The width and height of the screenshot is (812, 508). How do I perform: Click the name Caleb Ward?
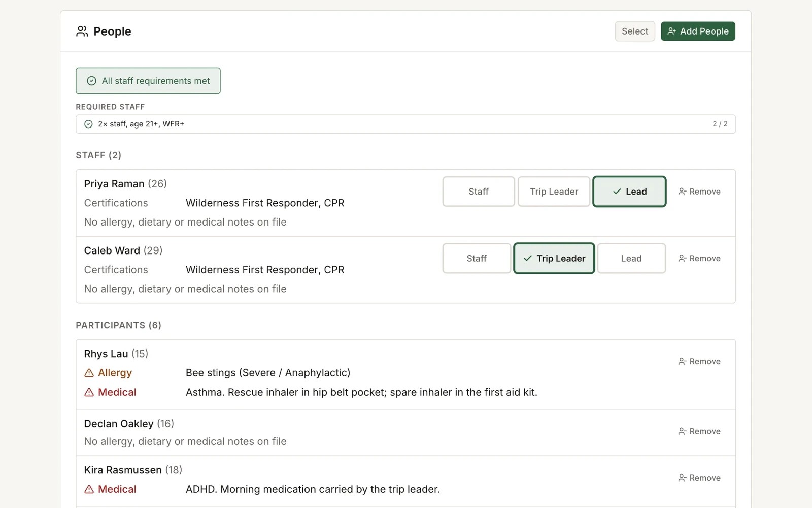coord(112,250)
